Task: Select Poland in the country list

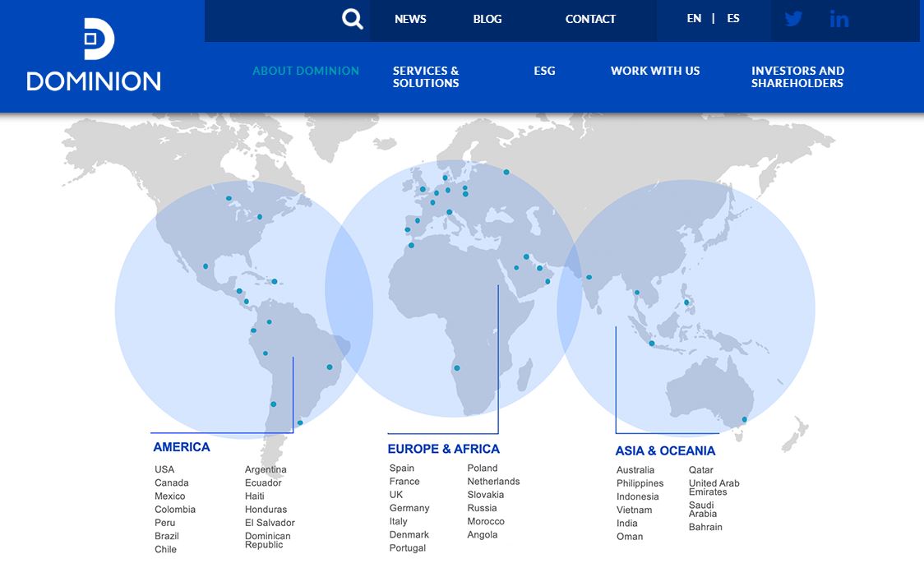Action: 483,468
